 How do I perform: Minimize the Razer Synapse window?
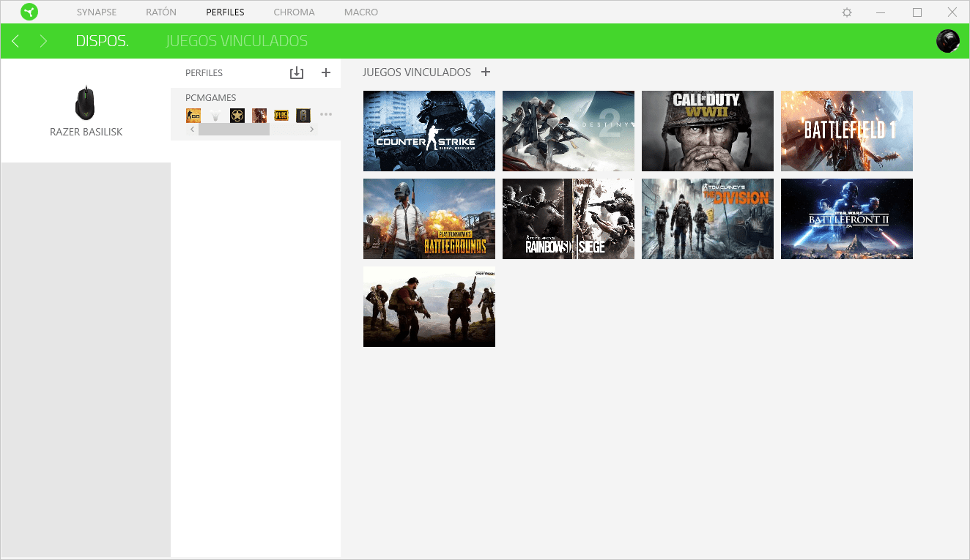click(x=882, y=12)
